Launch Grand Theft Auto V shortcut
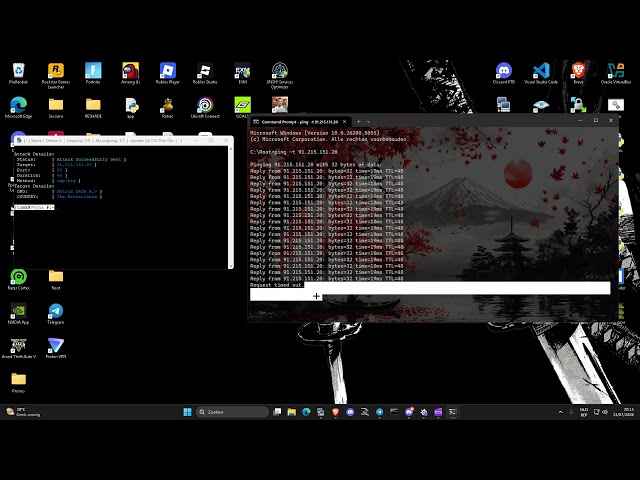The image size is (640, 480). pos(18,348)
